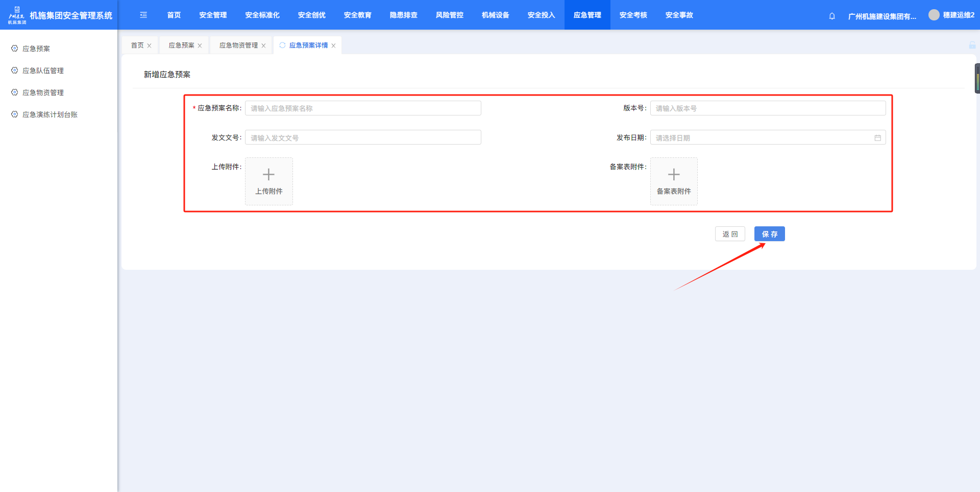Switch to the 应急预案 page tab

click(181, 45)
